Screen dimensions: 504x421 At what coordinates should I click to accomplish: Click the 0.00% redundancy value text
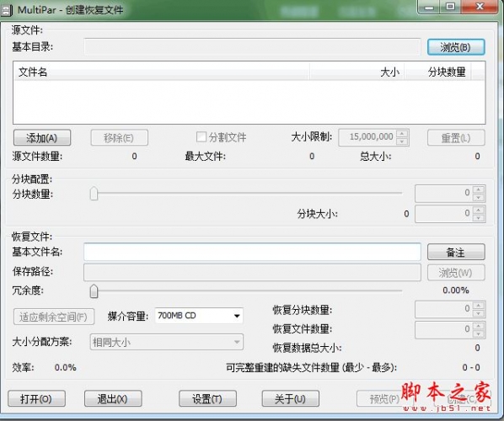point(455,290)
